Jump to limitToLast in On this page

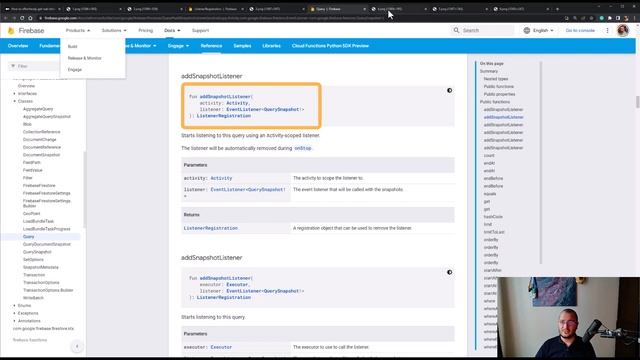494,232
